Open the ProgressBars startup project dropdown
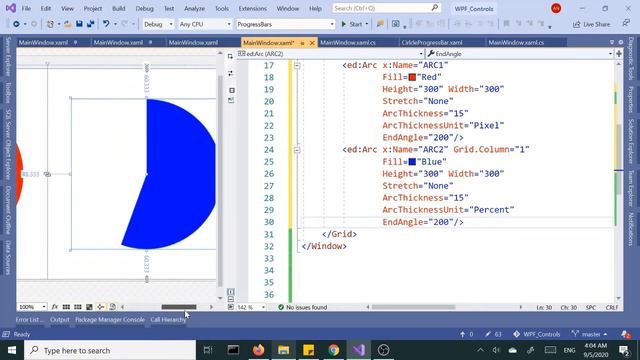 285,24
